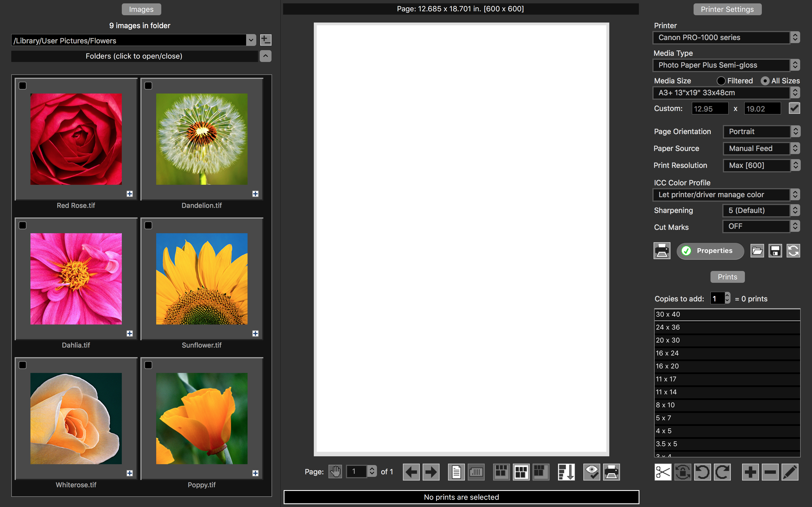Viewport: 812px width, 507px height.
Task: Increase Copies to add with the stepper
Action: click(x=727, y=296)
